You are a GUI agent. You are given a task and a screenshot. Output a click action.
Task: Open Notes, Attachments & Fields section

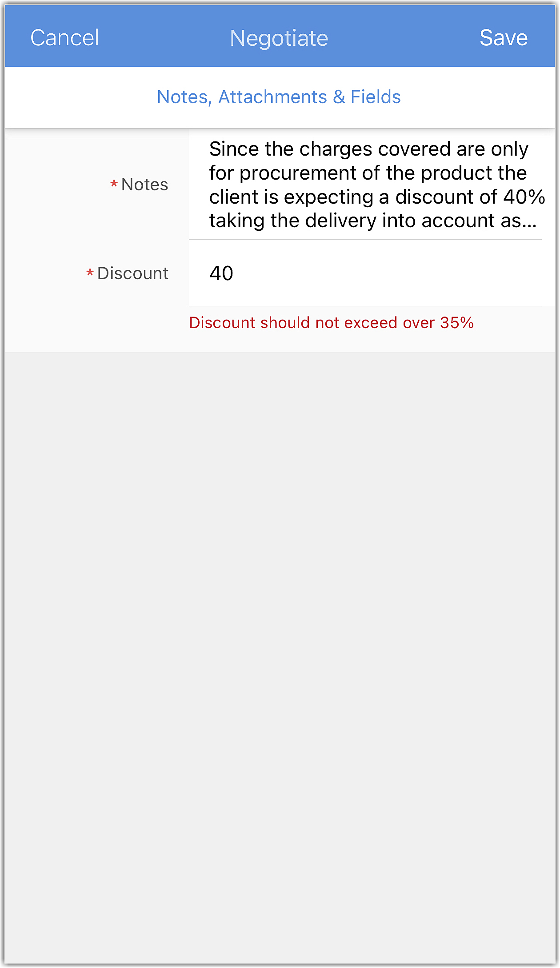279,97
